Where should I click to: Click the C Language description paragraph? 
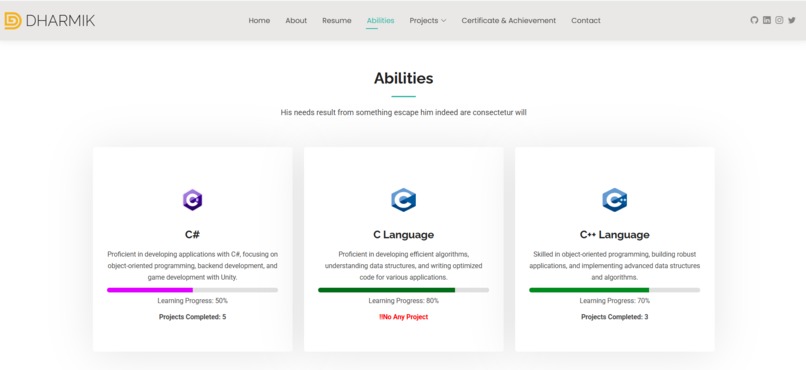[x=404, y=266]
